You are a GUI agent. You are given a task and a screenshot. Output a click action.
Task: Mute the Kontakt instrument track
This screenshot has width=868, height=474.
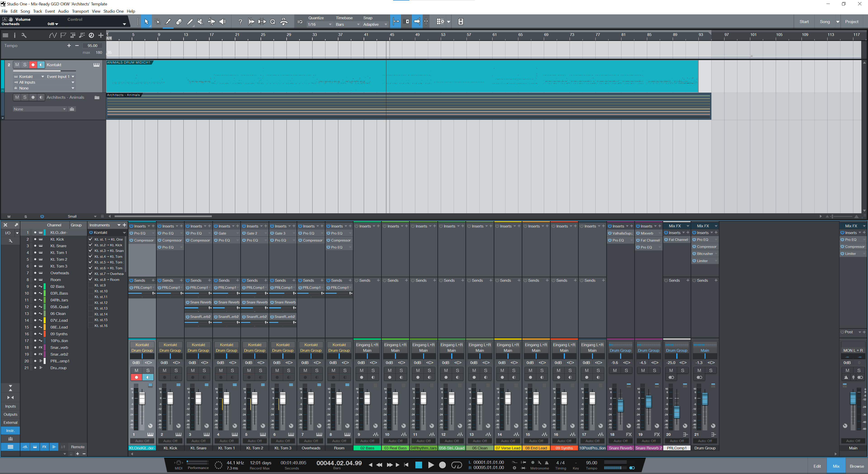17,65
